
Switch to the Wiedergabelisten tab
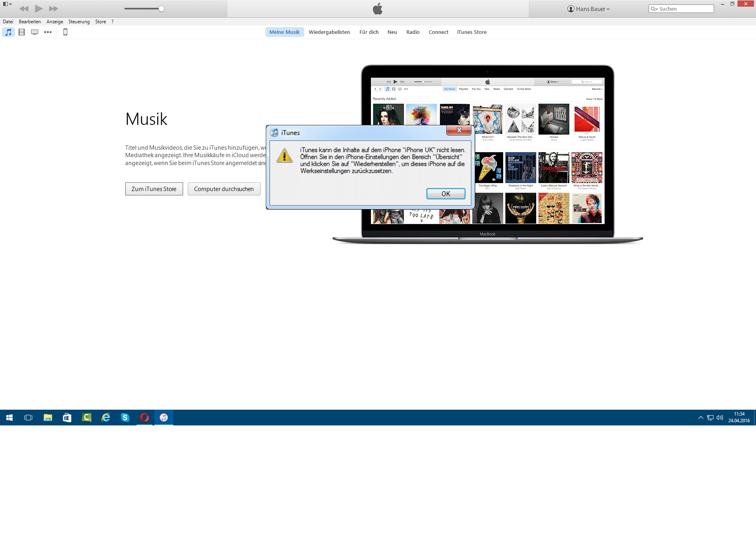(x=329, y=32)
